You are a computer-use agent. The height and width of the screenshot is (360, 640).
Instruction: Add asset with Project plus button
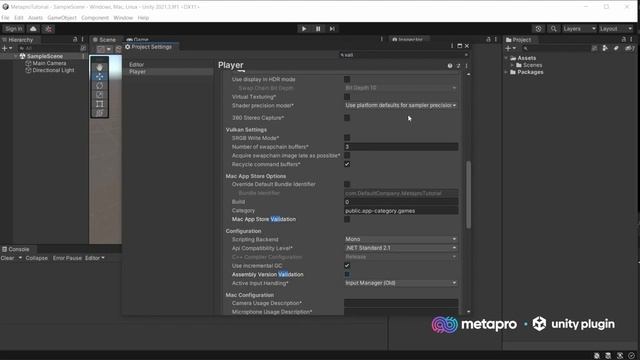click(x=510, y=48)
